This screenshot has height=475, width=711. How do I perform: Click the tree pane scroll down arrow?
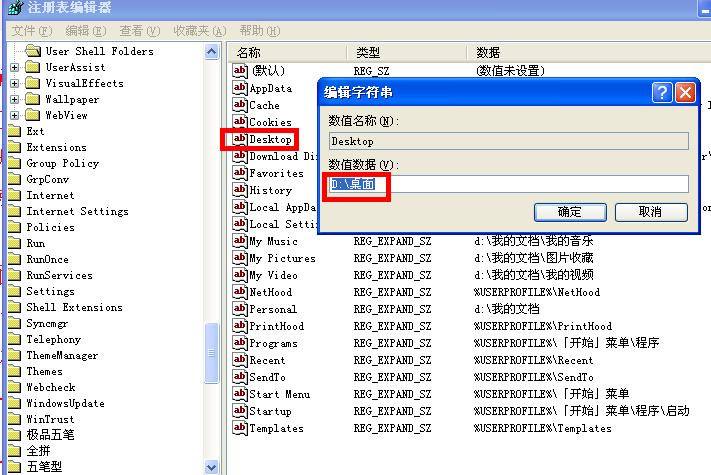[211, 467]
